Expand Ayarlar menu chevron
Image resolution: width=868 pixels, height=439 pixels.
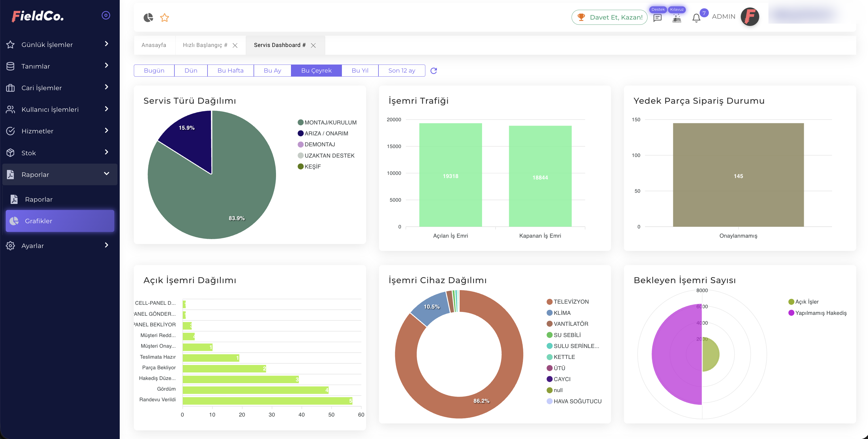click(x=106, y=245)
